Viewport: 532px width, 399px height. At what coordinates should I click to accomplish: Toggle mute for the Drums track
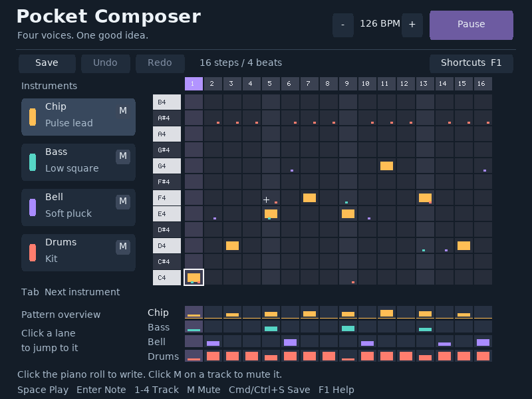123,246
